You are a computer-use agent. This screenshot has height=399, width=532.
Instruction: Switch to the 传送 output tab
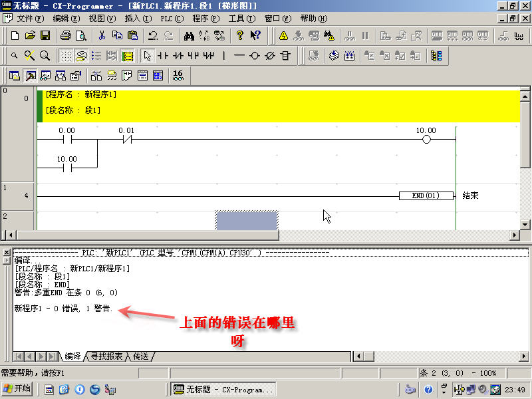[140, 356]
